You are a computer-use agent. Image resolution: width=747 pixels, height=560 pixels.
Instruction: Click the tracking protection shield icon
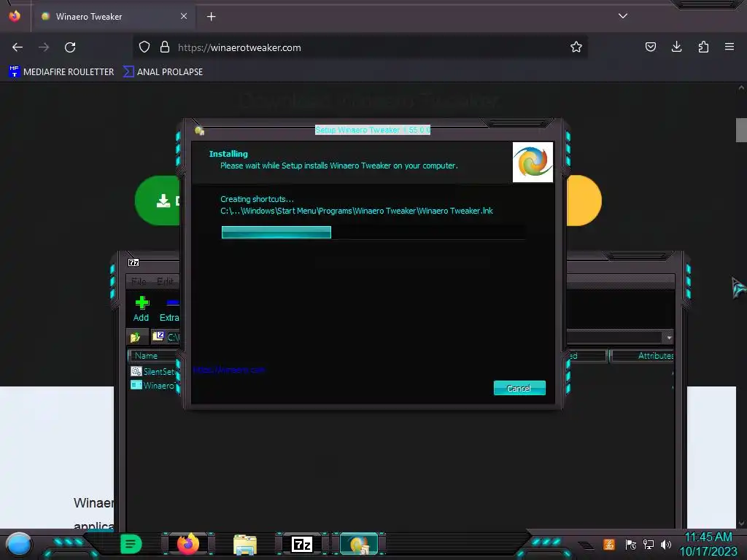(144, 47)
